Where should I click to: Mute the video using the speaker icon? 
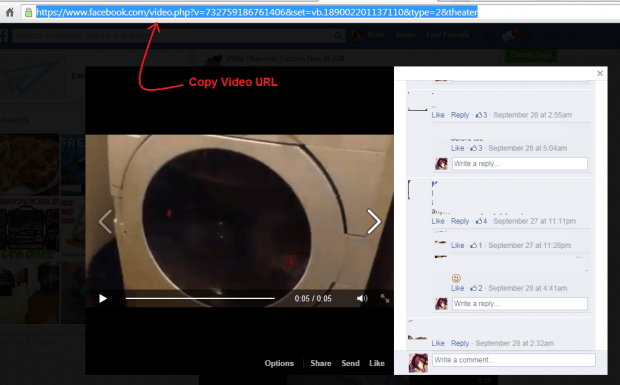click(x=362, y=298)
